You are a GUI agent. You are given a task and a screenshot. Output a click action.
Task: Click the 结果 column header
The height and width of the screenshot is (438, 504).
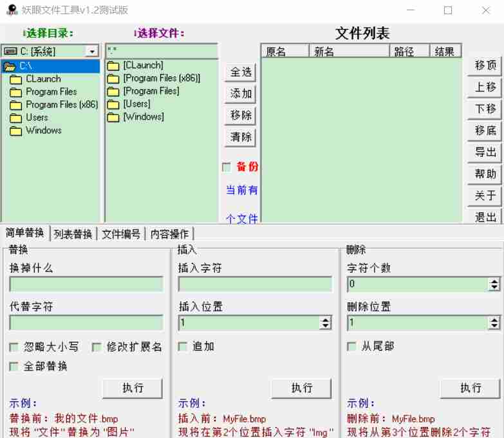click(x=446, y=51)
